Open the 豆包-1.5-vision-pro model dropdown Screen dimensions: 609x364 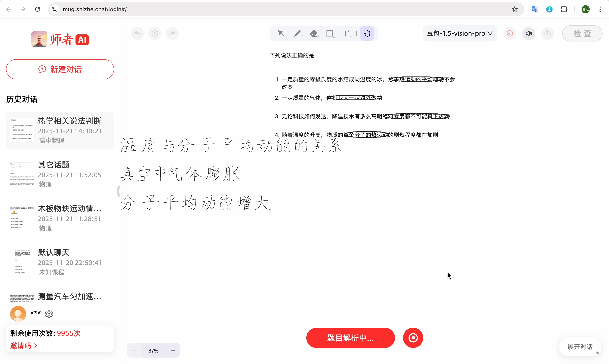460,33
